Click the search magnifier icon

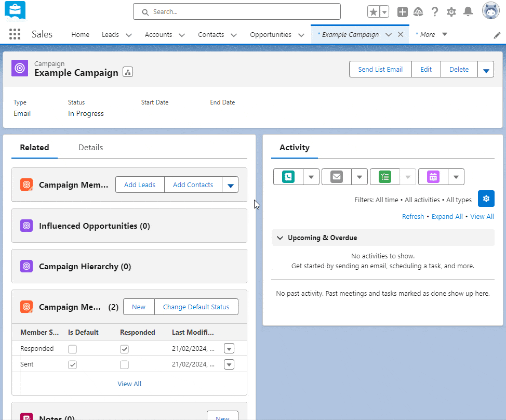[x=145, y=12]
